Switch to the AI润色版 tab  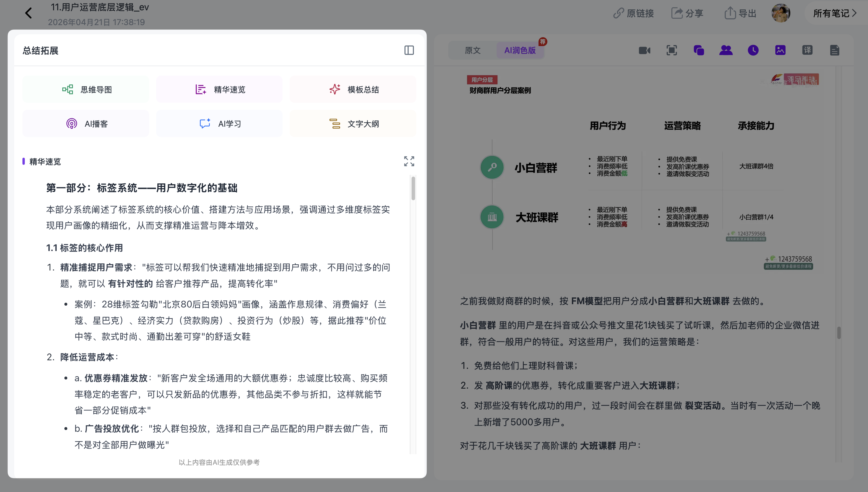(520, 50)
